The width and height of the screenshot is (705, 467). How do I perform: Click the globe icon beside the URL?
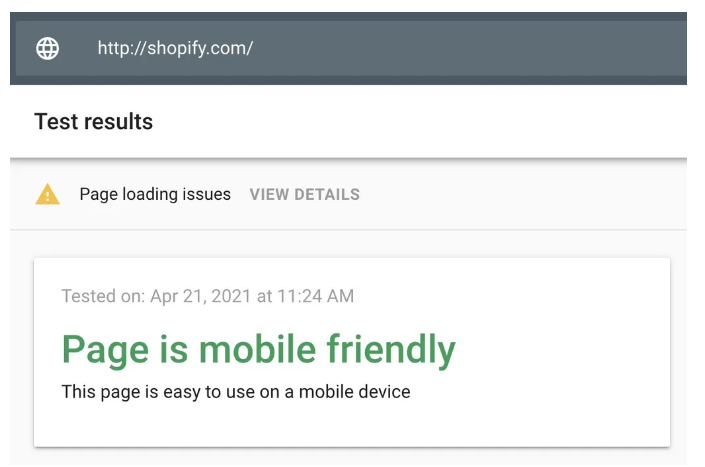(x=47, y=48)
